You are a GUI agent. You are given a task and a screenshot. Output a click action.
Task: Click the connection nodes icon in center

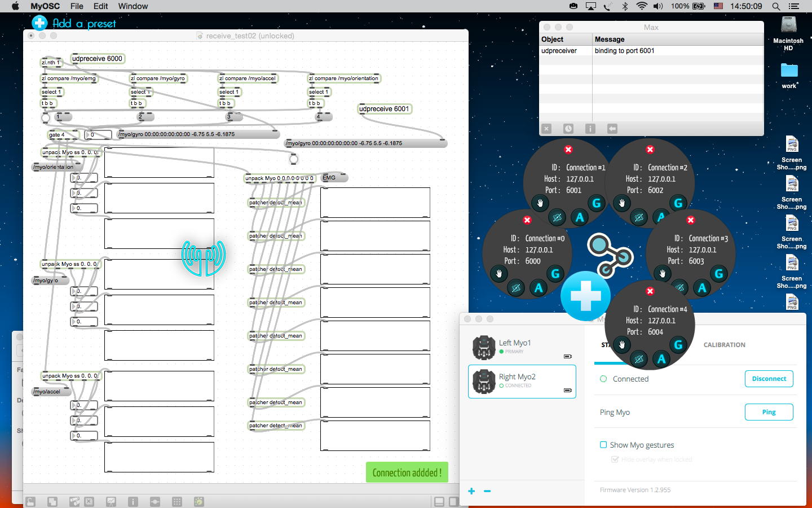tap(610, 255)
